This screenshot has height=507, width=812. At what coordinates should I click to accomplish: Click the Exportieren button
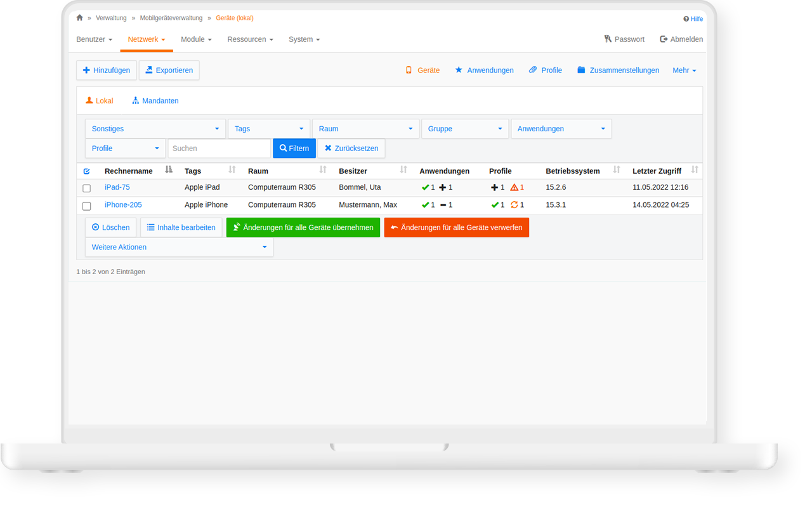click(169, 70)
